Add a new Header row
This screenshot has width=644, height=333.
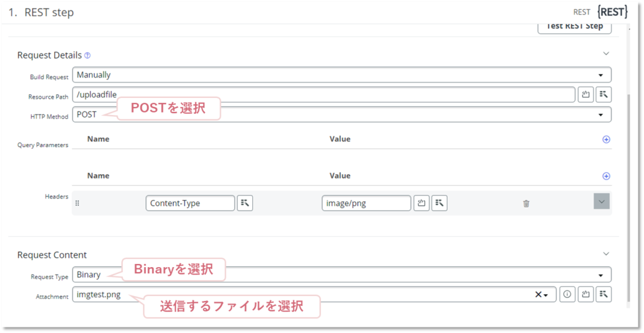[x=606, y=176]
